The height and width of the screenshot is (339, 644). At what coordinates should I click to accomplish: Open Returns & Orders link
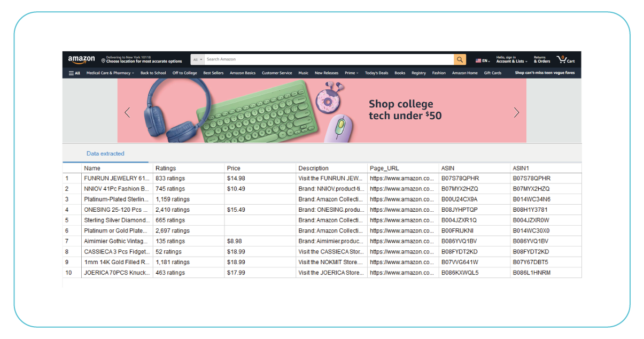542,59
